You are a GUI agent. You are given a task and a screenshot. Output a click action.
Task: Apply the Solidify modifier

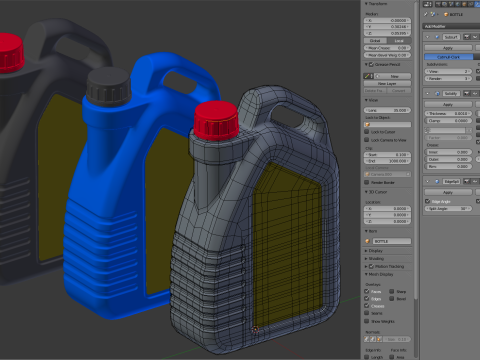pyautogui.click(x=448, y=105)
